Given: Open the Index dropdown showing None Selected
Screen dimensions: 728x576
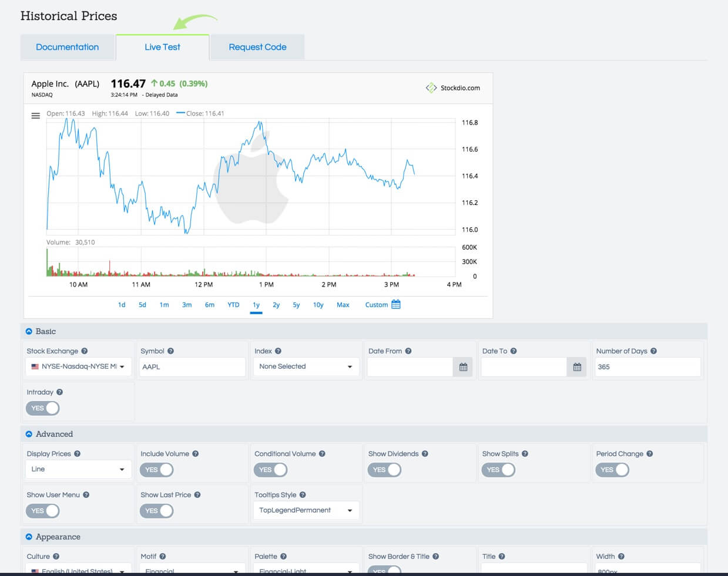Looking at the screenshot, I should [306, 366].
